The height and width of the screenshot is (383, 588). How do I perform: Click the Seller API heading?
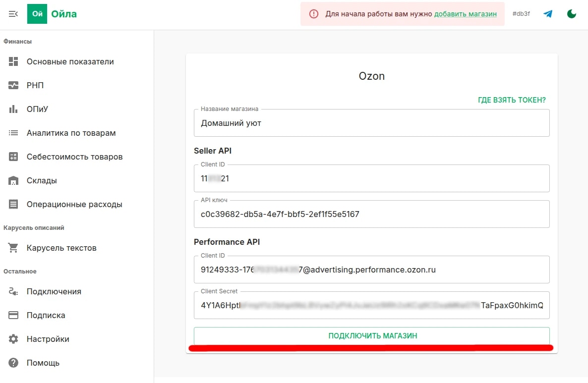click(x=213, y=151)
